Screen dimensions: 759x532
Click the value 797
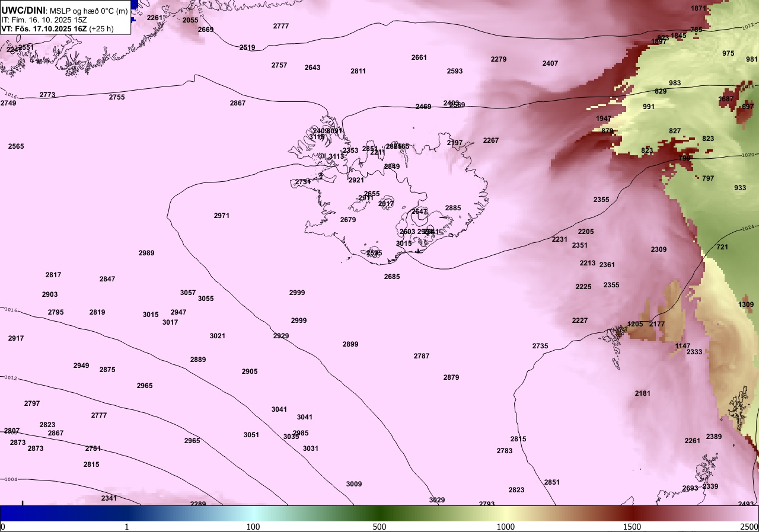(x=708, y=178)
